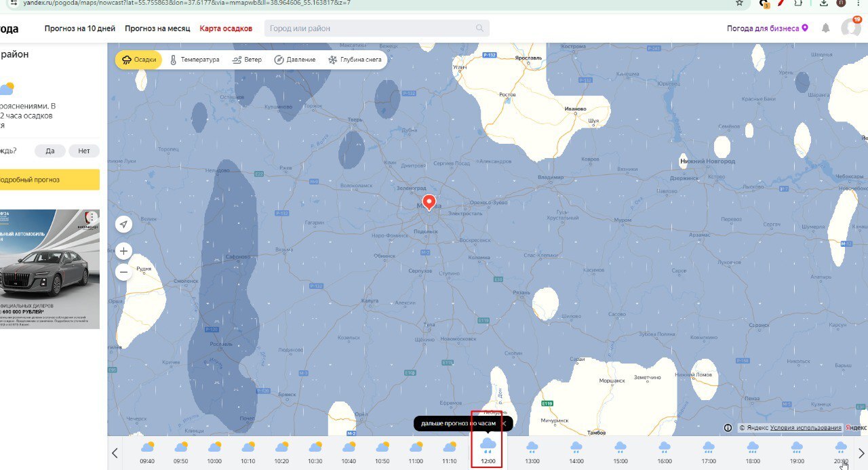Click the Смоленск map label

pyautogui.click(x=186, y=281)
